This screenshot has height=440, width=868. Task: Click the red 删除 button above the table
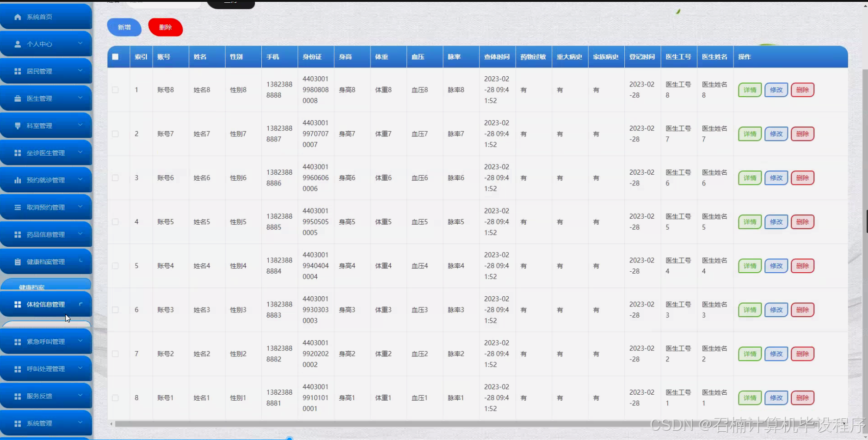(166, 27)
